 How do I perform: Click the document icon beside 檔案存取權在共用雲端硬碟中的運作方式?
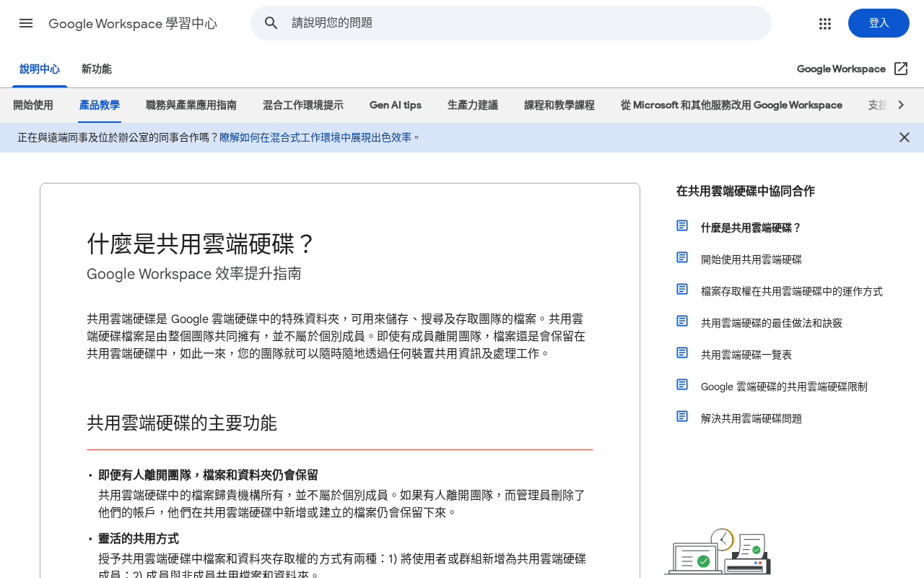coord(682,290)
